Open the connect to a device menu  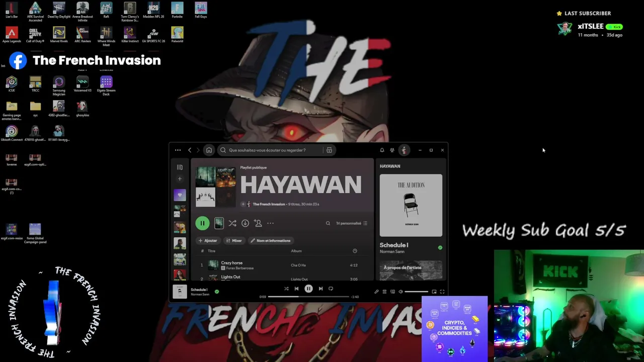pos(392,292)
